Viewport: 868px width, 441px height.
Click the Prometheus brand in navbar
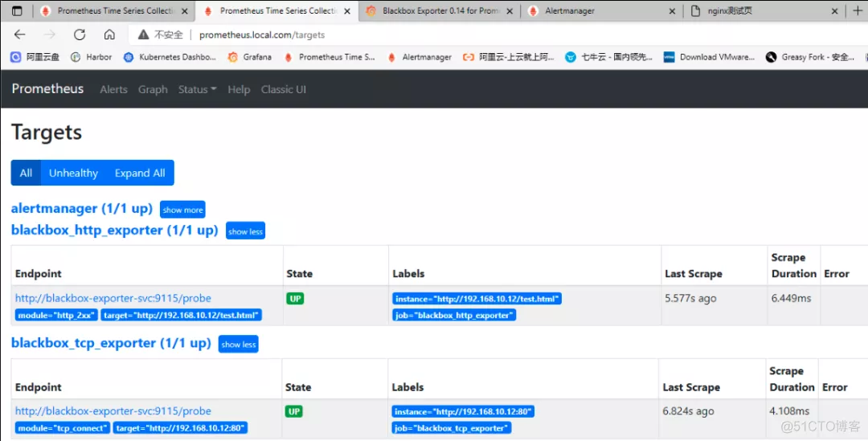(x=47, y=88)
